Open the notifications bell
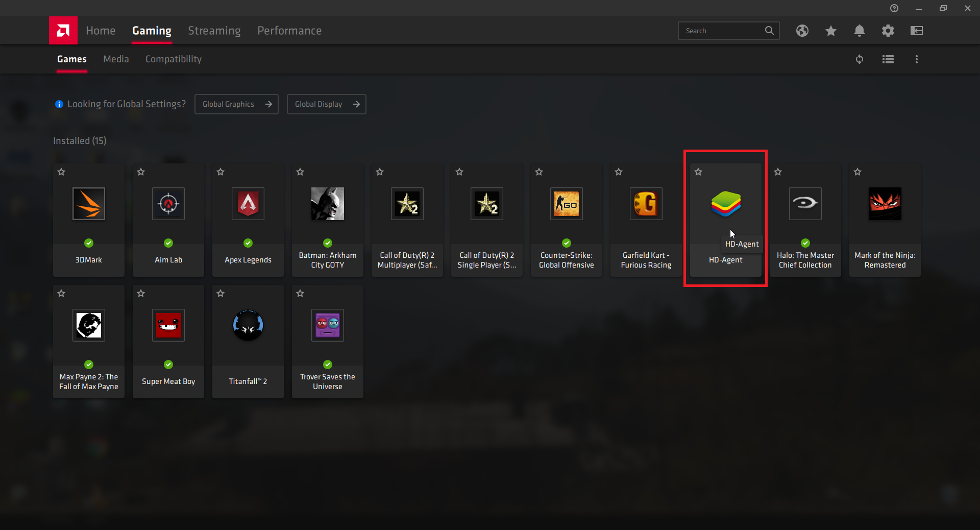This screenshot has width=980, height=530. [x=860, y=31]
